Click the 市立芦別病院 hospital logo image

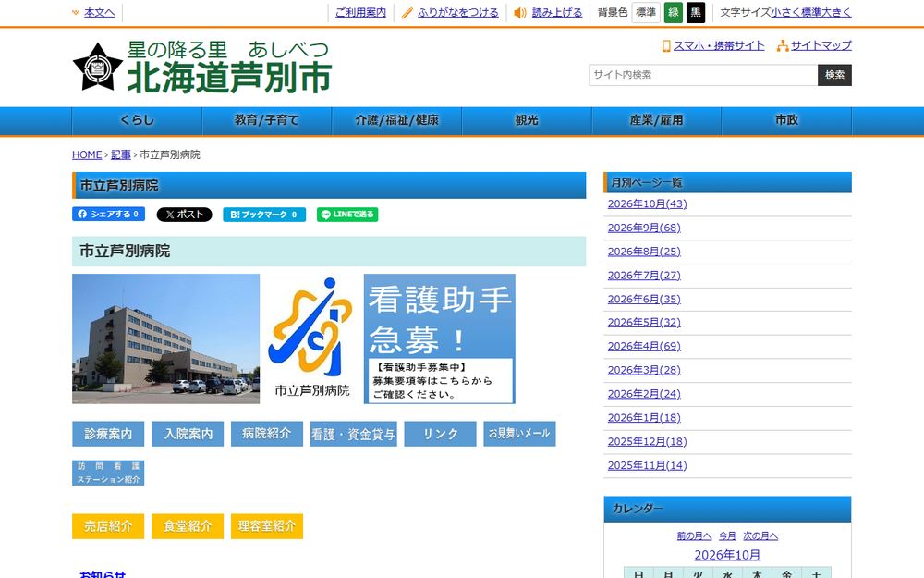pyautogui.click(x=311, y=338)
